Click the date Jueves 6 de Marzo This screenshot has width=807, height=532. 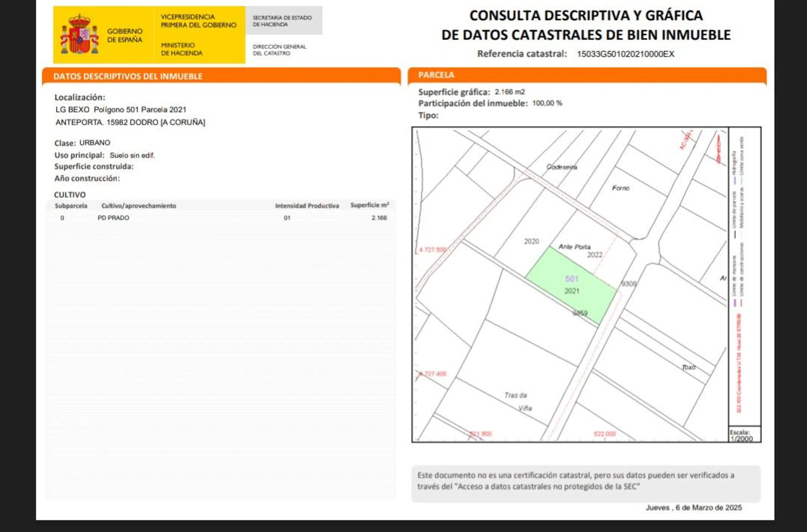[693, 508]
